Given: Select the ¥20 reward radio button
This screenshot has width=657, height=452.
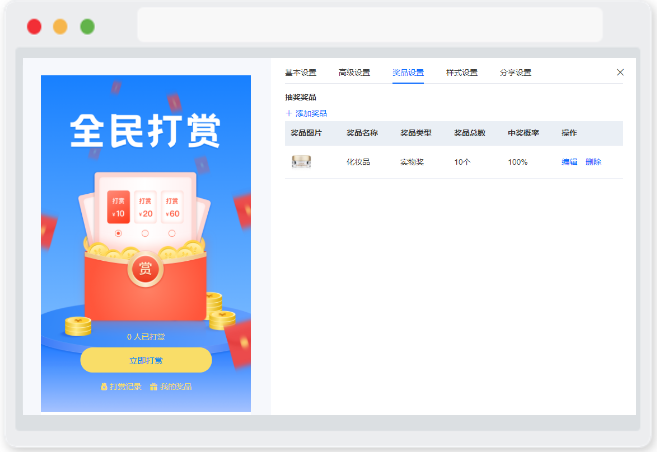Looking at the screenshot, I should pyautogui.click(x=145, y=233).
